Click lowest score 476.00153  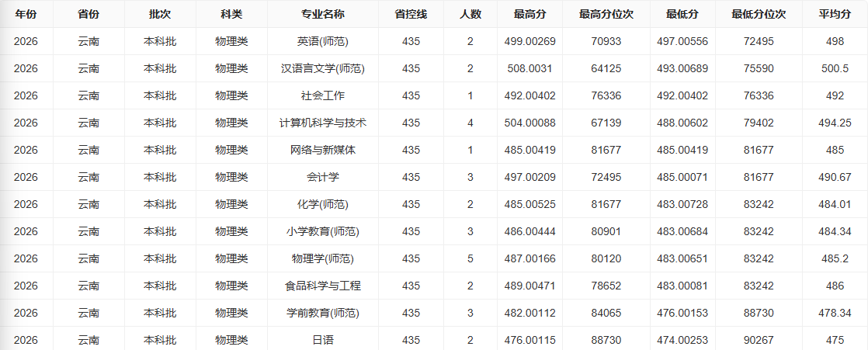[682, 313]
